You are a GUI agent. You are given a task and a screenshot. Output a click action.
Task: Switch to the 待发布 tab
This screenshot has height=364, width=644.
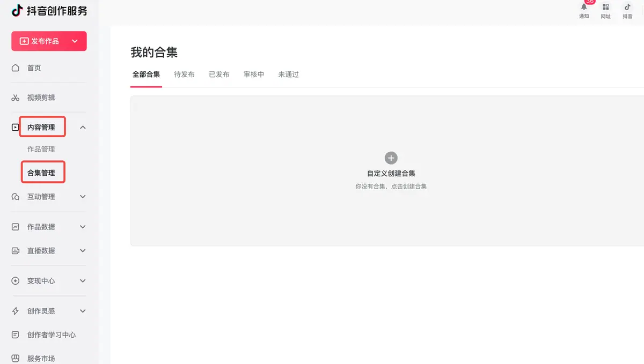point(184,75)
